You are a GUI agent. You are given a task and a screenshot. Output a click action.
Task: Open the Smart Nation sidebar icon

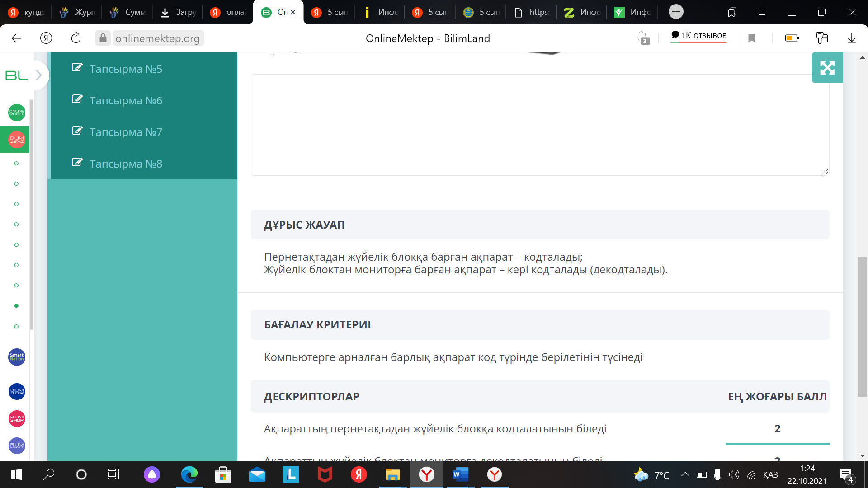point(17,357)
